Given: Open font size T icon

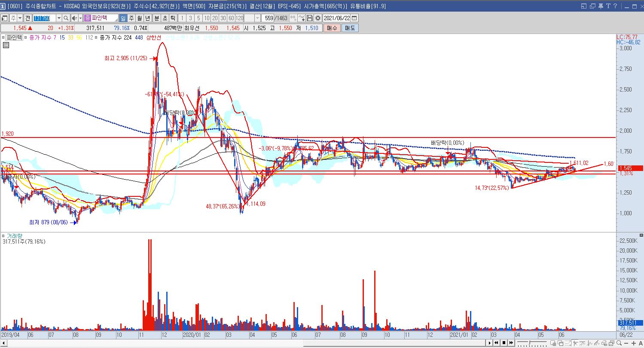Looking at the screenshot, I should tap(608, 6).
